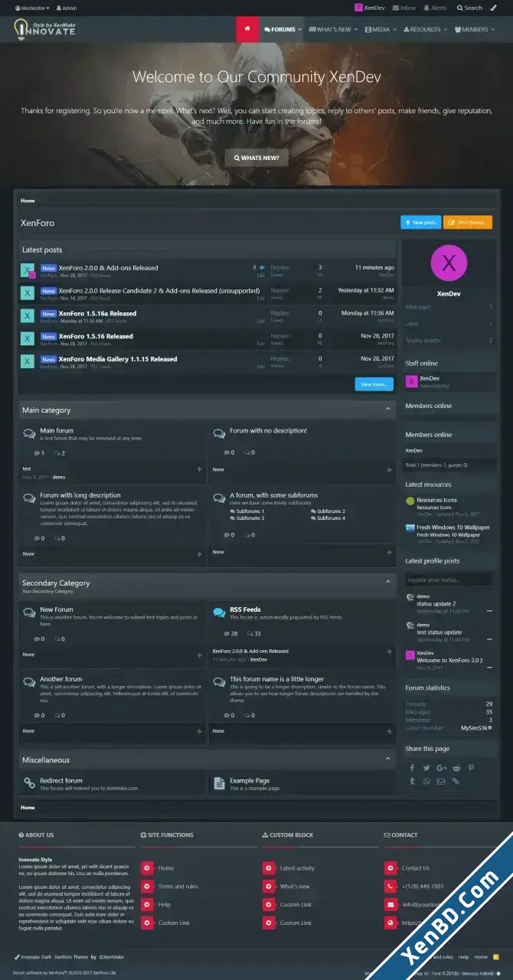Open the Members dropdown arrow
513x980 pixels.
pos(493,29)
